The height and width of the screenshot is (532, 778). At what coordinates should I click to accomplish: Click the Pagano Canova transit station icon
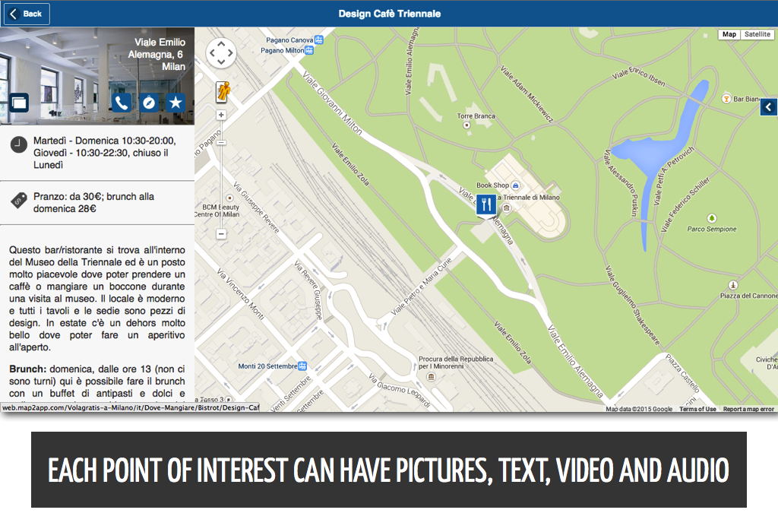pyautogui.click(x=318, y=40)
